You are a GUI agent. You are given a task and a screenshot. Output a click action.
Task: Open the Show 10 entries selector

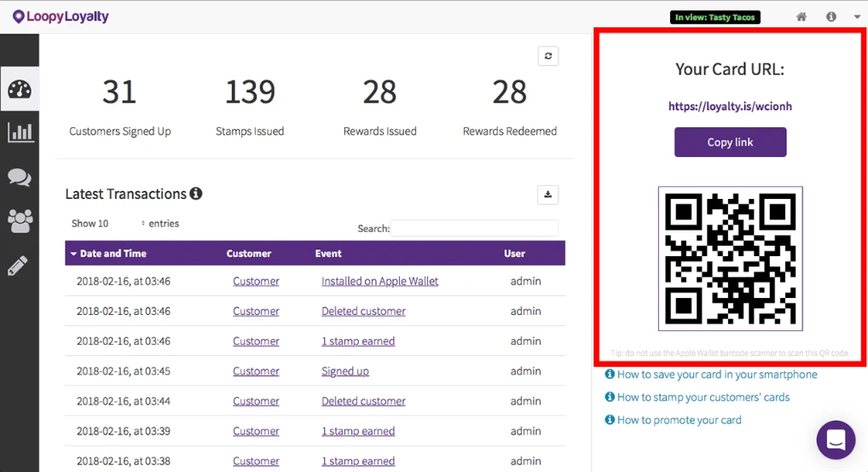(108, 224)
